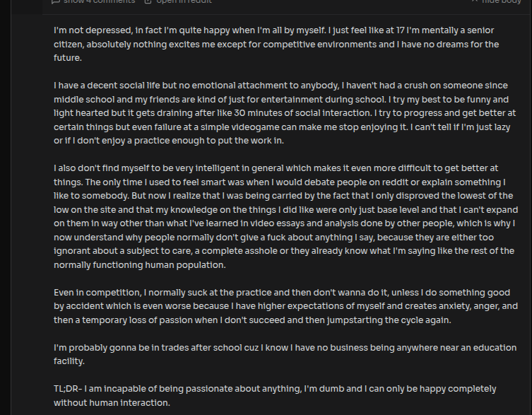Open the show 4 comments link

coord(99,1)
